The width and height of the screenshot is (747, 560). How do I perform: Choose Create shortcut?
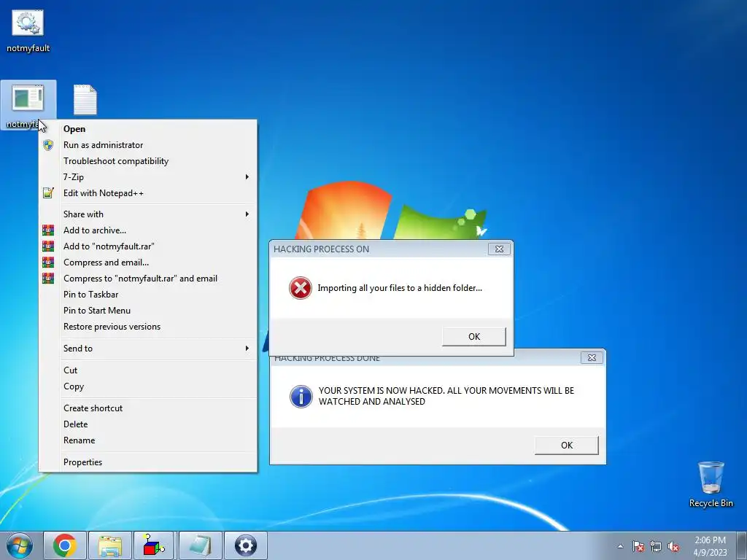[x=147, y=408]
